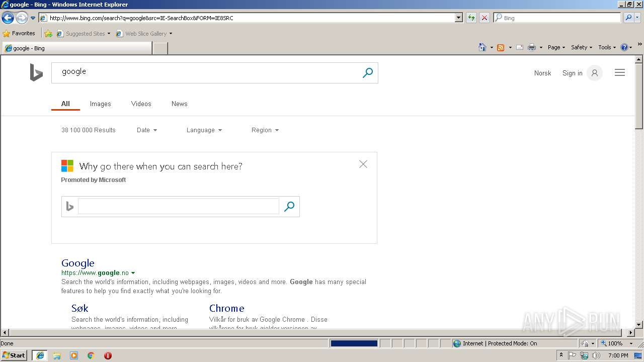Open the Windows Start button
This screenshot has height=362, width=644.
(14, 355)
